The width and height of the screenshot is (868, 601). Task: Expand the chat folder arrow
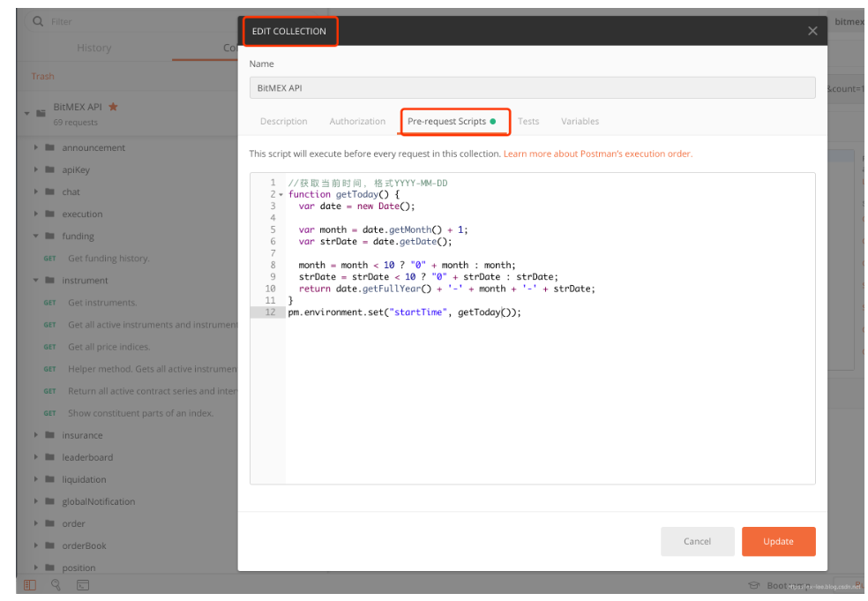(35, 192)
